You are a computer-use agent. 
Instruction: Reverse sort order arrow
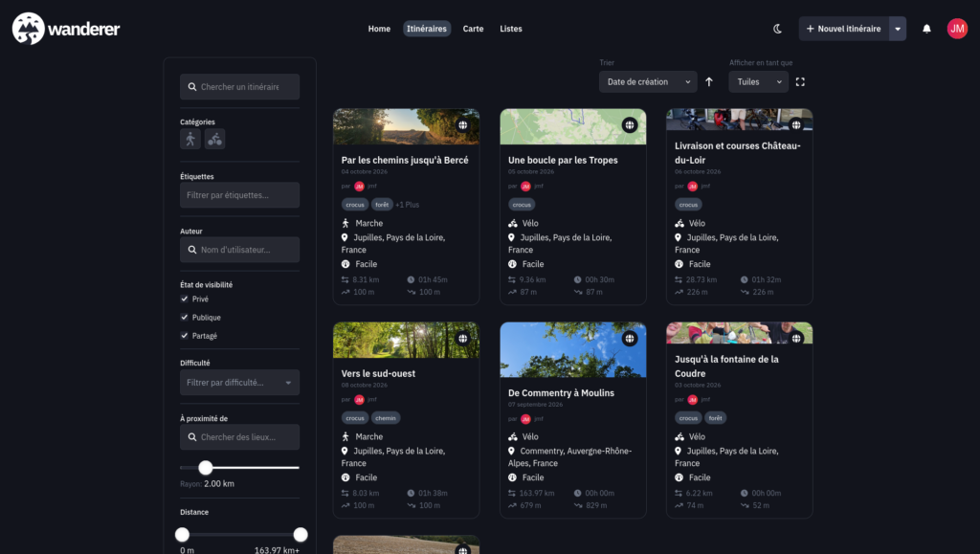coord(709,82)
